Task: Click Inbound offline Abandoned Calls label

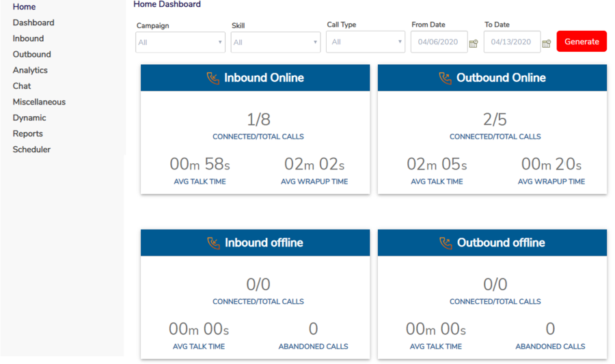Action: pyautogui.click(x=314, y=347)
